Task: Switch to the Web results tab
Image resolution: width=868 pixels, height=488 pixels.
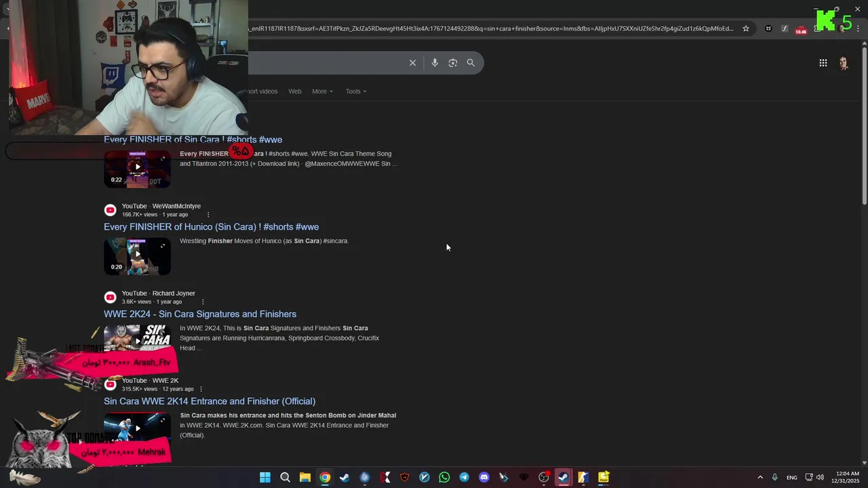Action: [295, 91]
